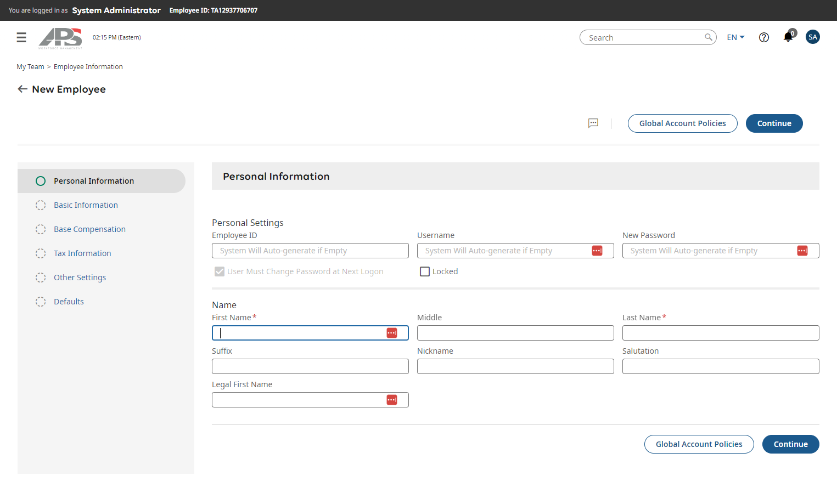The height and width of the screenshot is (504, 837).
Task: Open the Employee Information breadcrumb
Action: pyautogui.click(x=88, y=66)
